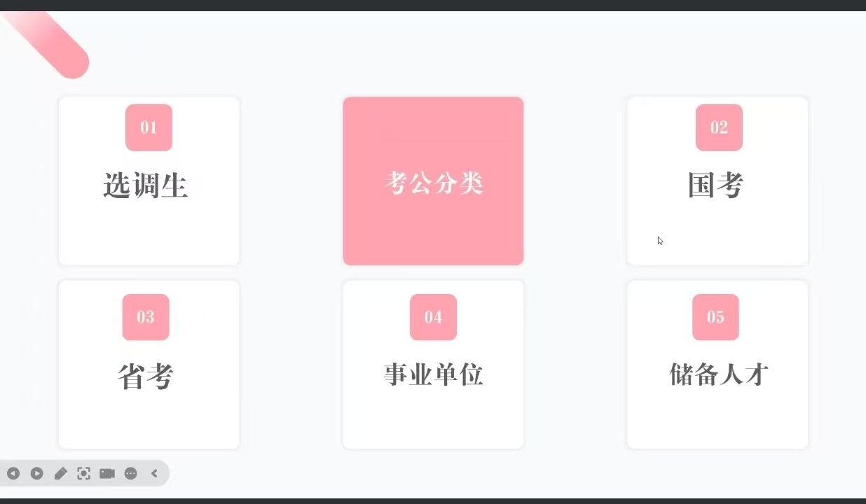Advance to the next slide

click(x=37, y=474)
